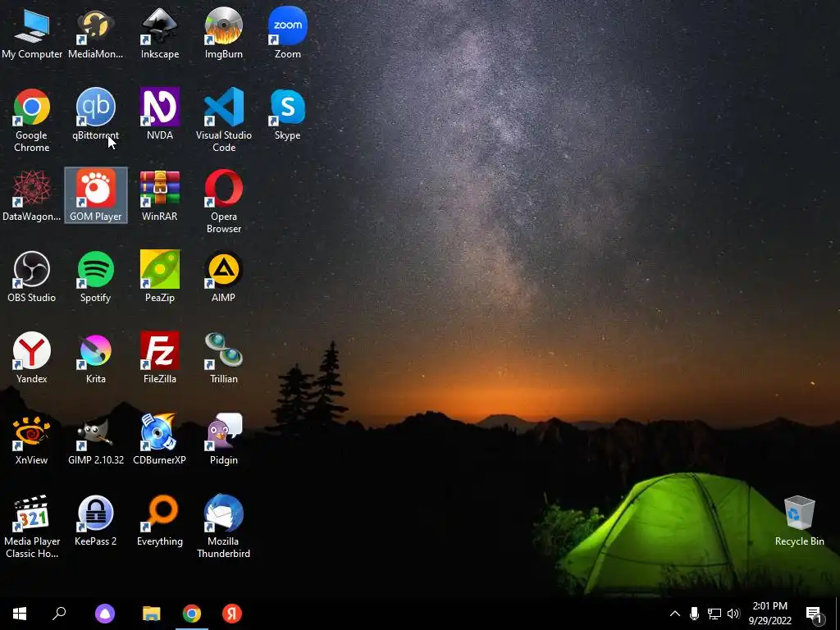Launch MediaMonkey shortcut

click(x=95, y=33)
